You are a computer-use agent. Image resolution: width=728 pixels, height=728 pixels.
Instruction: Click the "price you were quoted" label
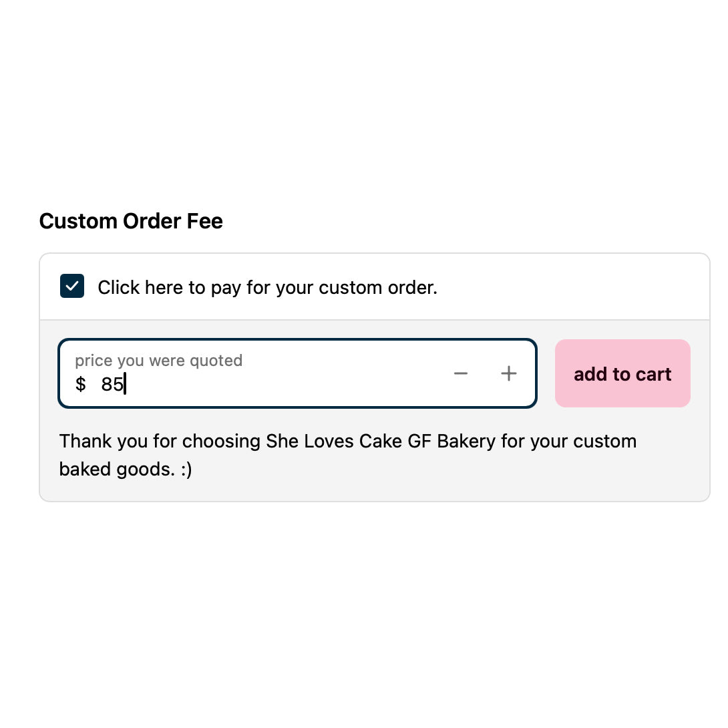tap(158, 361)
